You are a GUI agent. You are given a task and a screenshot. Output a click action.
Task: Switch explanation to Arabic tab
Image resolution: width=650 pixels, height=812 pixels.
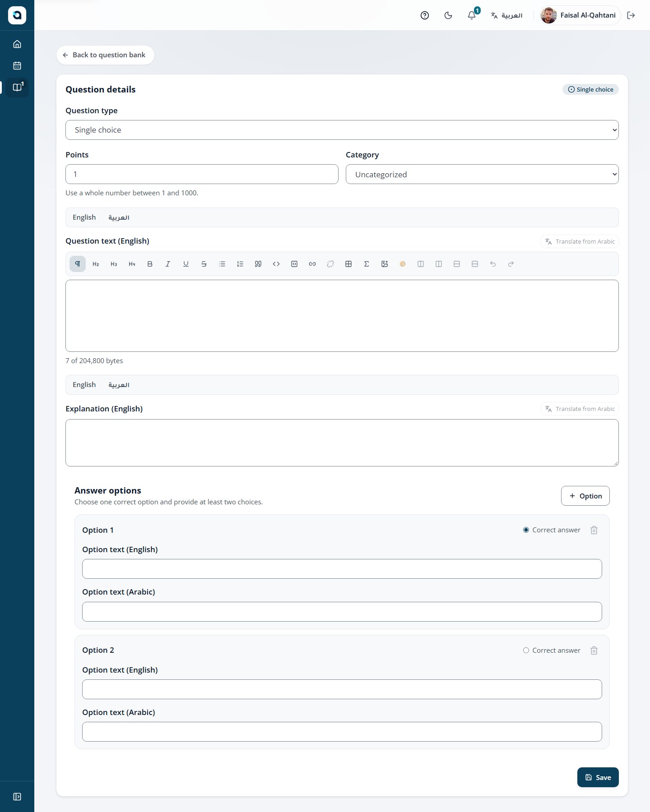119,385
